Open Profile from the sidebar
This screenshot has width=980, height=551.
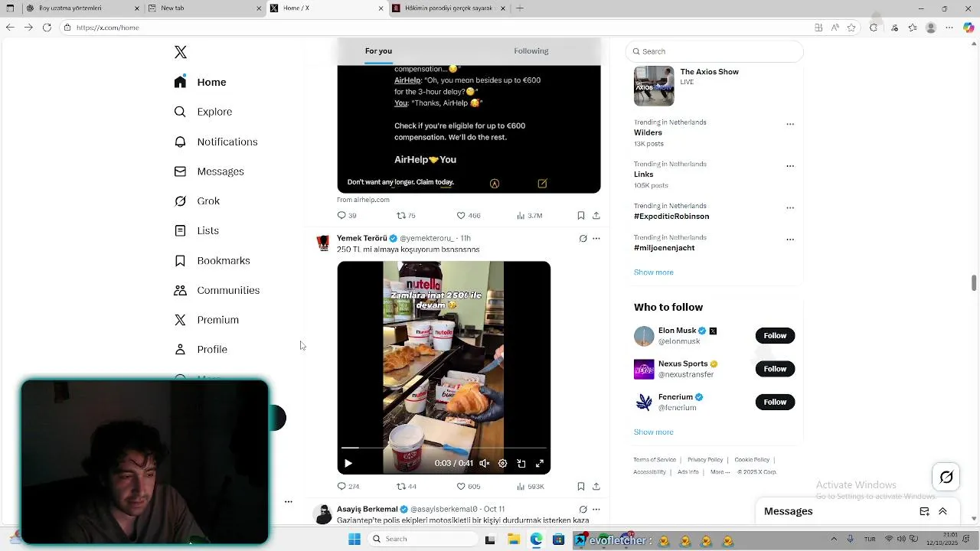click(201, 349)
